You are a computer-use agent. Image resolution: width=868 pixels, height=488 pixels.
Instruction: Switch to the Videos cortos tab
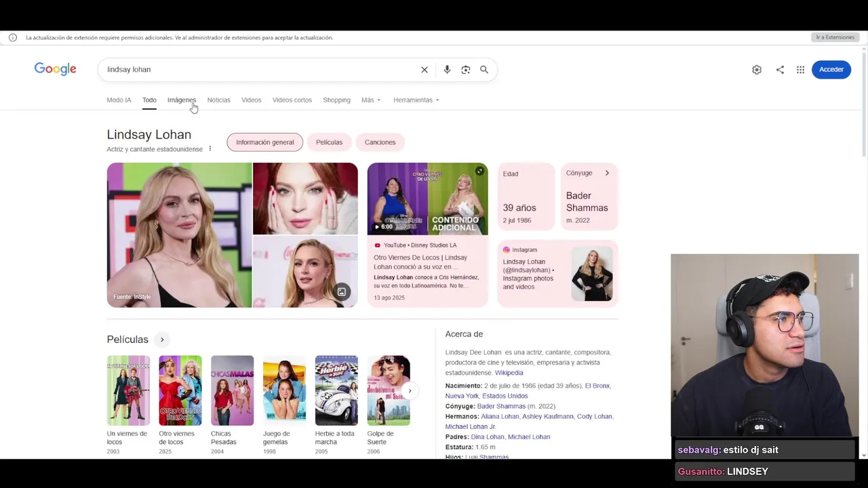[x=292, y=100]
